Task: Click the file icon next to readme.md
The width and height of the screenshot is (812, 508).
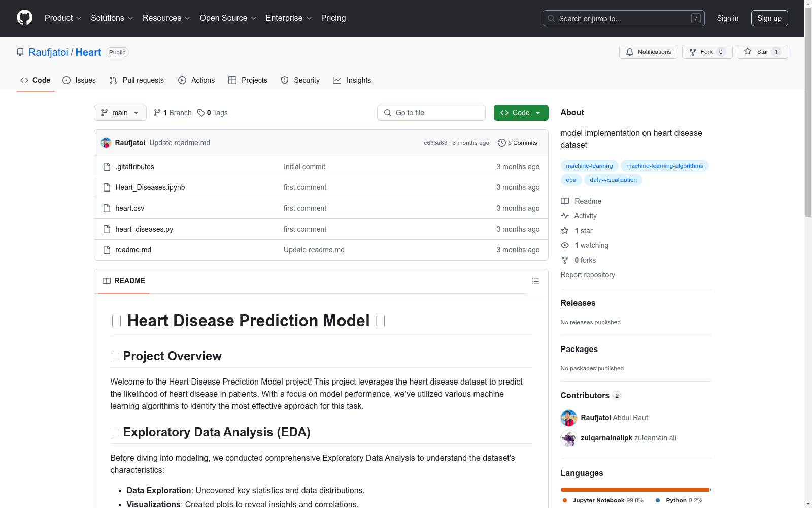Action: [107, 250]
